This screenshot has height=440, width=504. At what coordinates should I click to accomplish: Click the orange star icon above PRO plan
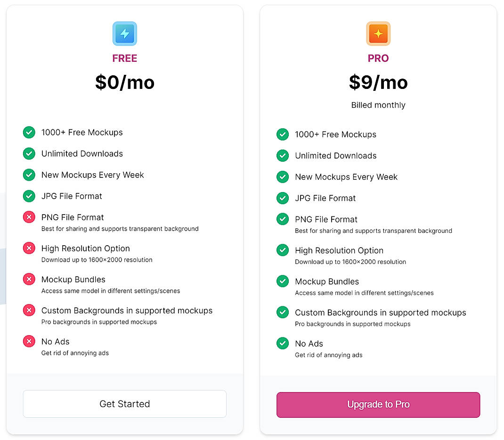378,33
